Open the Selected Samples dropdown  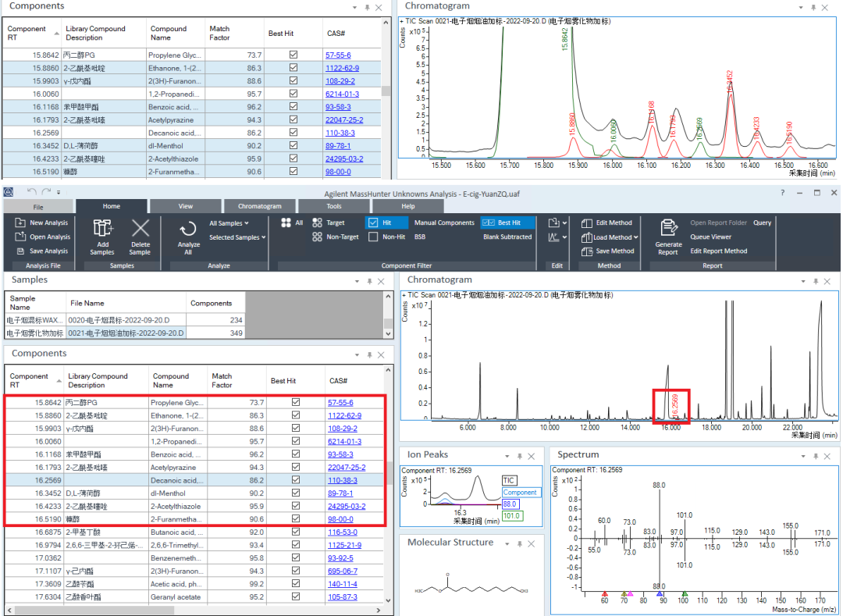[x=237, y=237]
